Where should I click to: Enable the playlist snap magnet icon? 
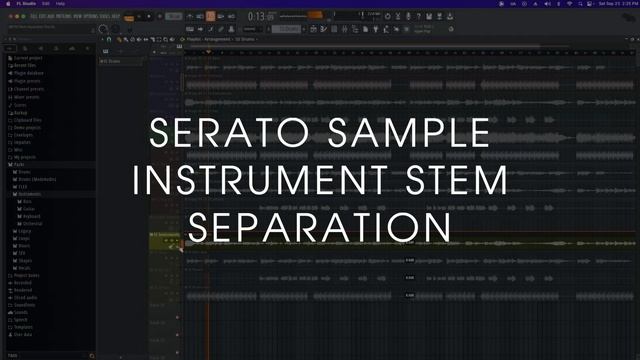click(109, 40)
